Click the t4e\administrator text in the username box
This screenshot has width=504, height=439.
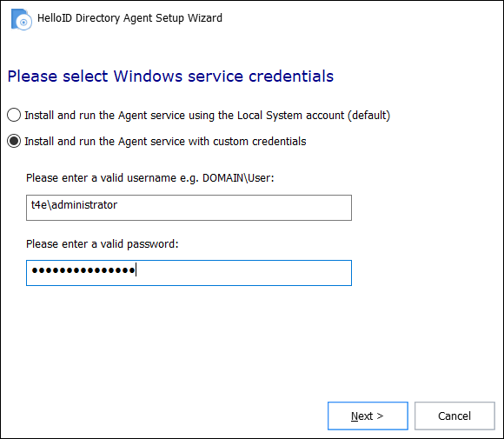[x=74, y=205]
